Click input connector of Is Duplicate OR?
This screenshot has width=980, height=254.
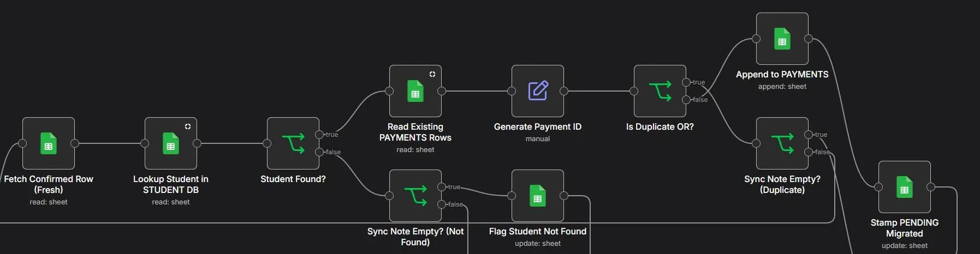pyautogui.click(x=634, y=91)
